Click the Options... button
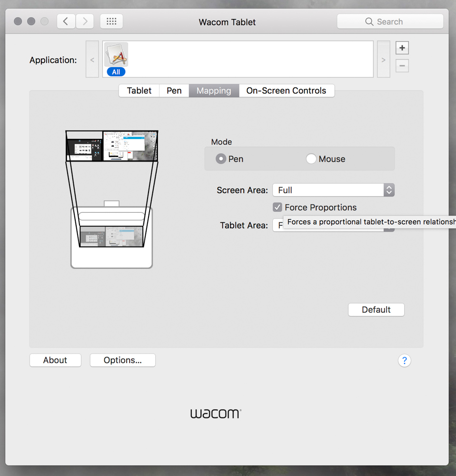456x476 pixels. tap(122, 360)
